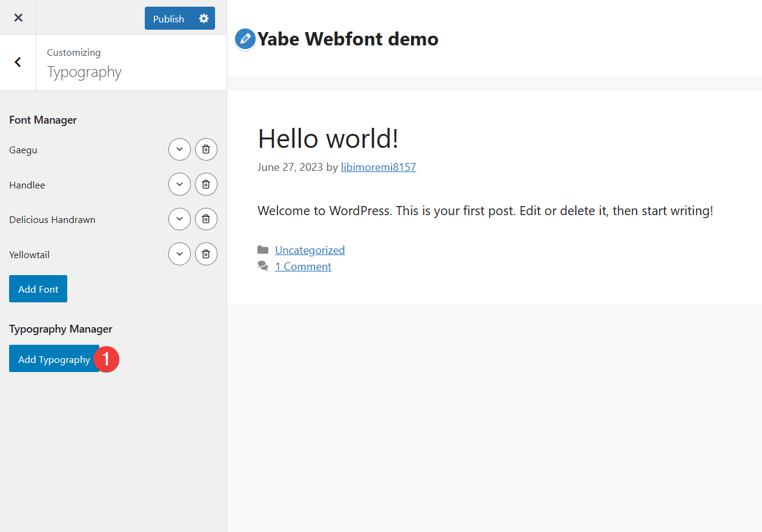
Task: Open author link libimoremi8157
Action: coord(379,167)
